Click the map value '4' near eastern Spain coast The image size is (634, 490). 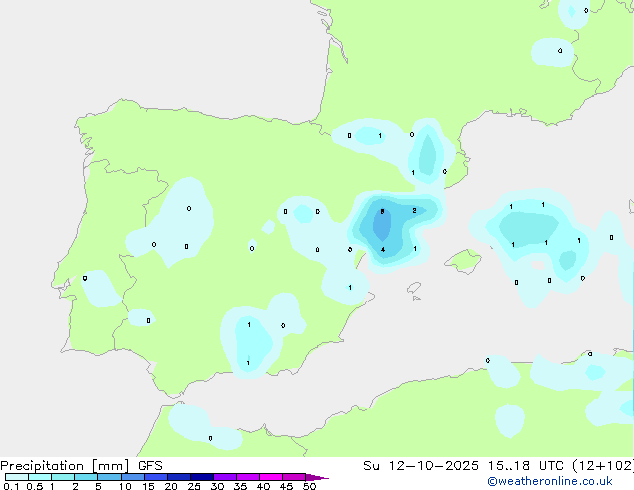click(383, 249)
